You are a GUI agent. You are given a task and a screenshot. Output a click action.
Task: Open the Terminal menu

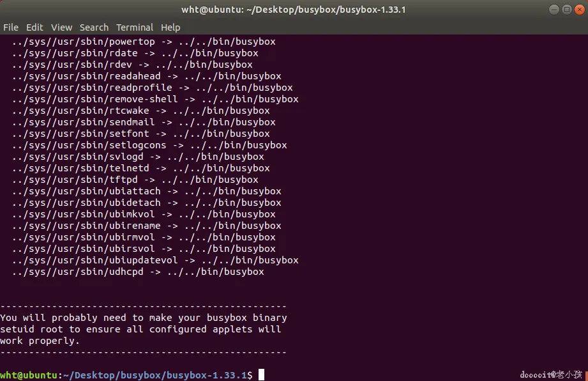pos(135,27)
